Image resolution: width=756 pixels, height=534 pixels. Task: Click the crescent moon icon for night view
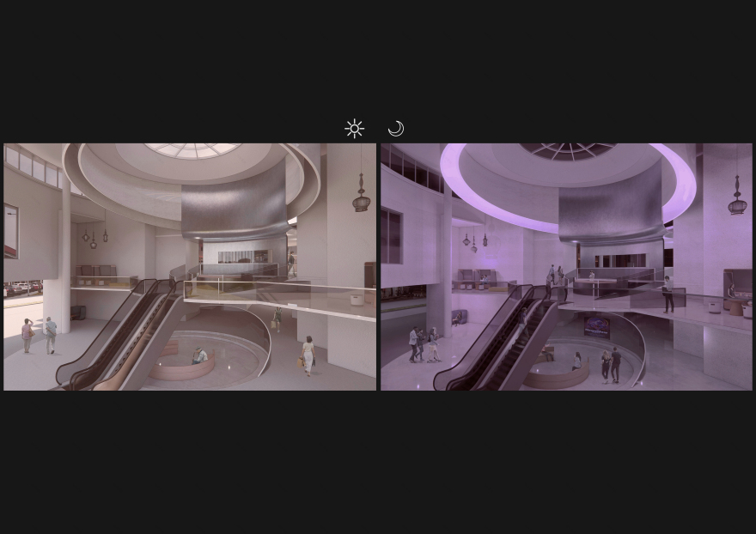pos(395,129)
